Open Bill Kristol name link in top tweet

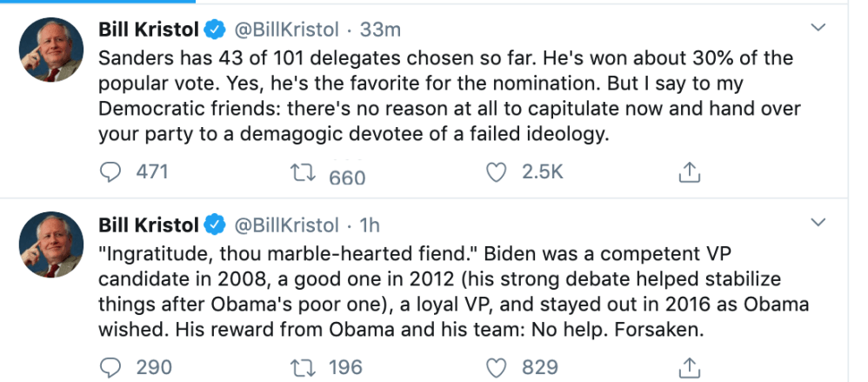click(148, 30)
